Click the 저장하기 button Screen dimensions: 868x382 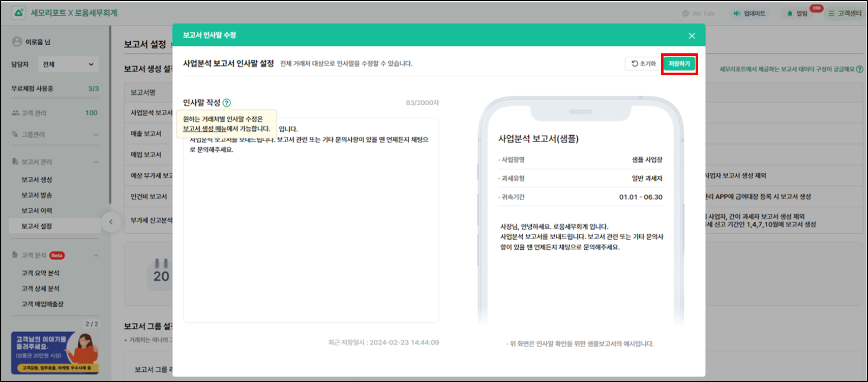tap(679, 64)
